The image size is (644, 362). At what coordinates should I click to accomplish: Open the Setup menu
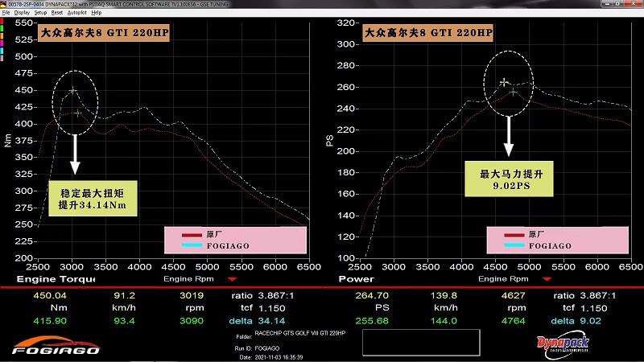40,13
